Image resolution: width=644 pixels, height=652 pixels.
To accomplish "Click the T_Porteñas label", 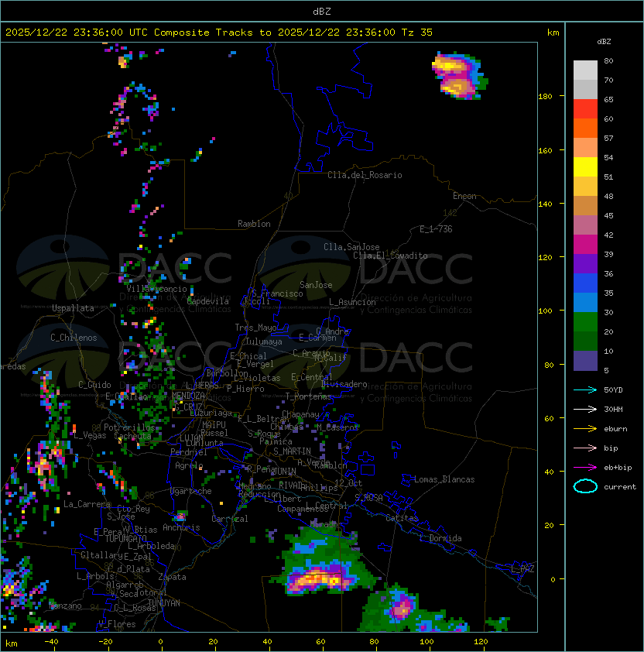I will (308, 396).
